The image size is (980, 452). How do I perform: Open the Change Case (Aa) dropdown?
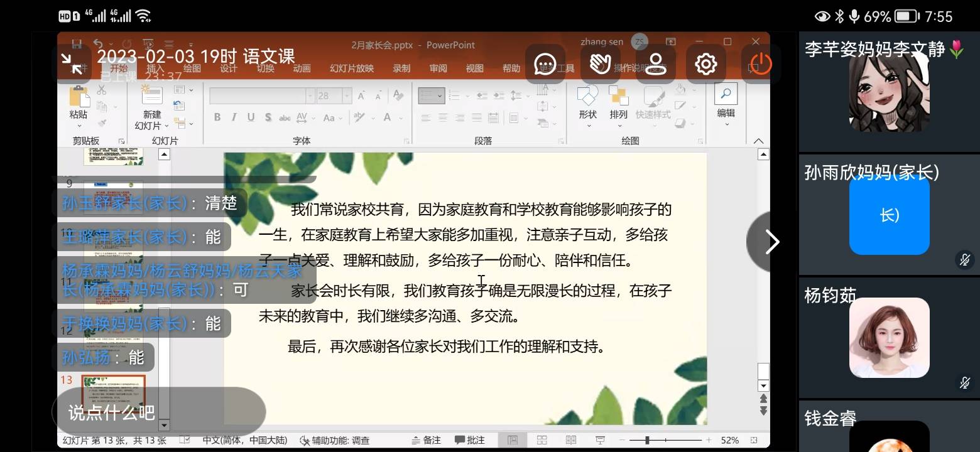tap(332, 117)
